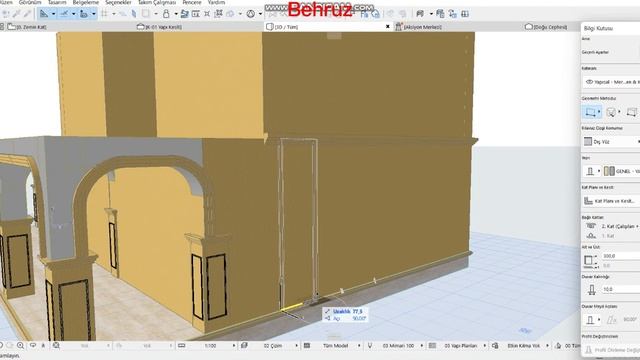
Task: Open the 2. Kat (Çalışılan) story dropdown
Action: pos(619,226)
